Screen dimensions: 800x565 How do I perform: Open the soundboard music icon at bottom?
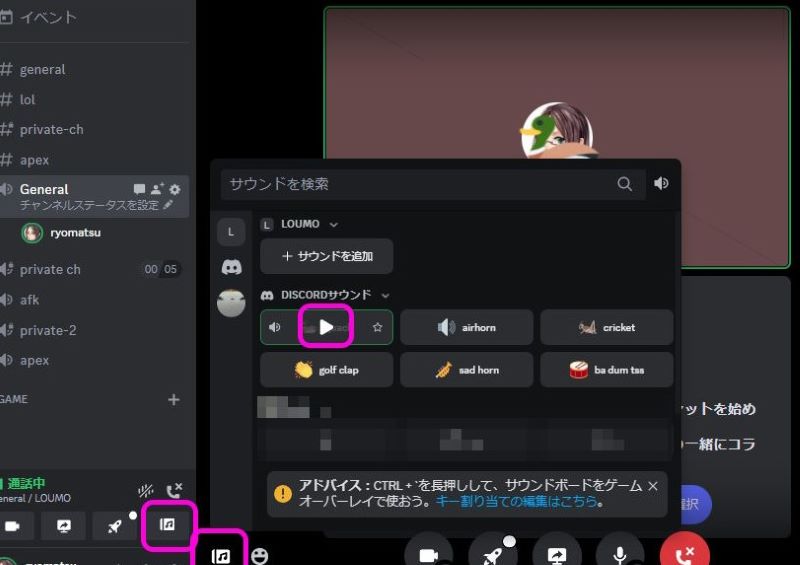[x=220, y=556]
